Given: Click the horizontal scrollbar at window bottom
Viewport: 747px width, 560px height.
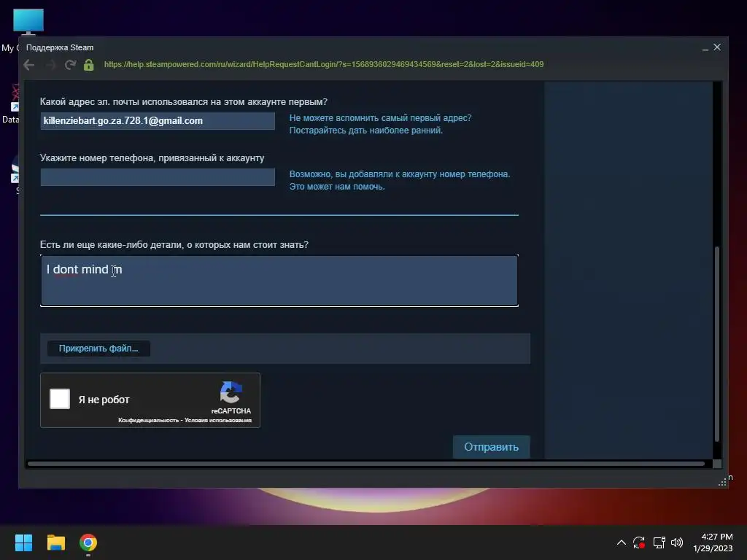Looking at the screenshot, I should (365, 464).
